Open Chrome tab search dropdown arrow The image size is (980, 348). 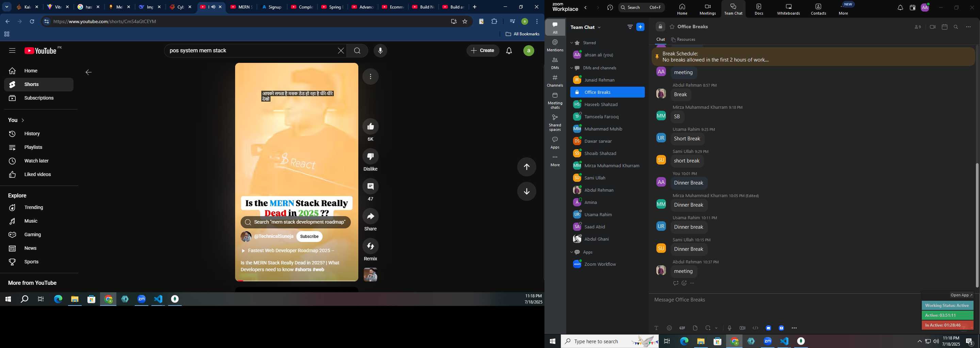[x=6, y=7]
